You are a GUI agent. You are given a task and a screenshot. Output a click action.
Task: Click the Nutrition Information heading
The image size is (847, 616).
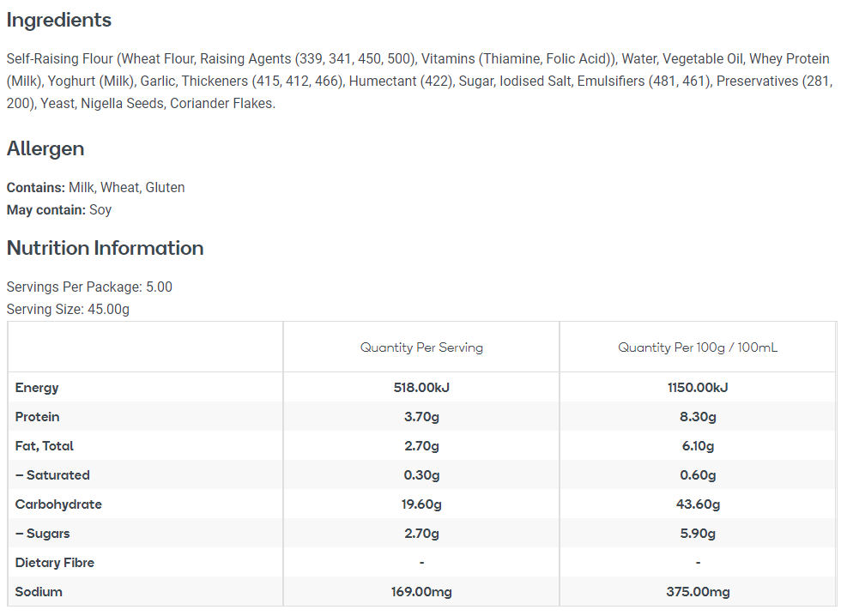click(x=105, y=248)
